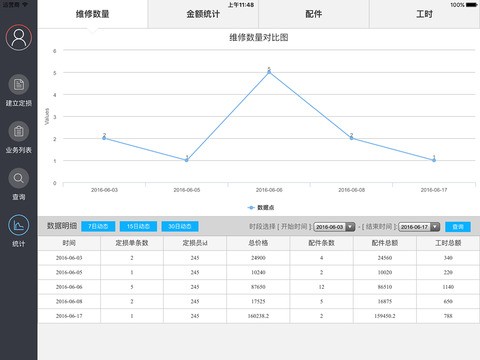
Task: Click chart data point on 2016-06-03
Action: pyautogui.click(x=104, y=138)
